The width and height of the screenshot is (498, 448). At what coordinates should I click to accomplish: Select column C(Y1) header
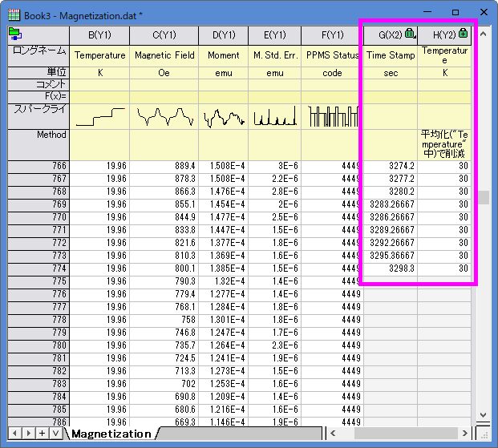click(x=164, y=35)
